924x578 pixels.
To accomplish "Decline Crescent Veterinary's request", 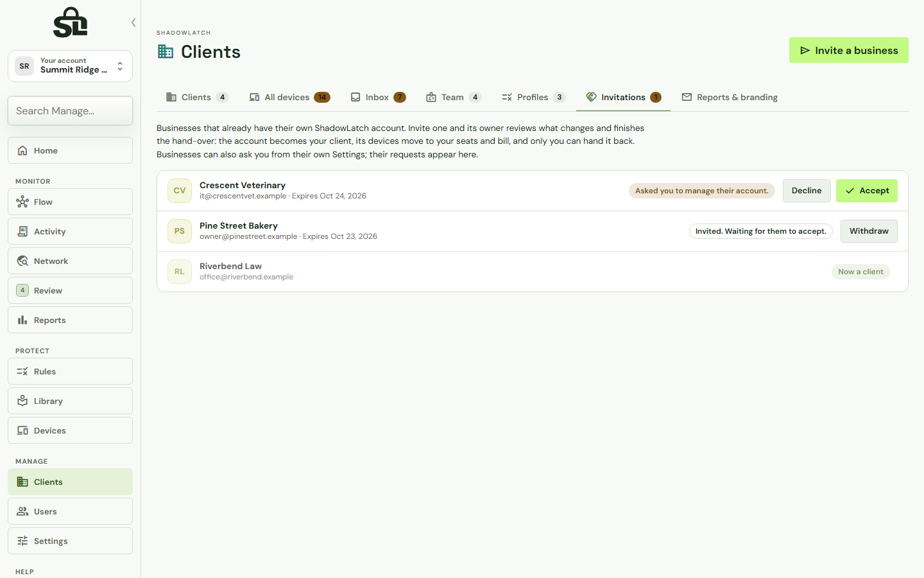I will (807, 191).
